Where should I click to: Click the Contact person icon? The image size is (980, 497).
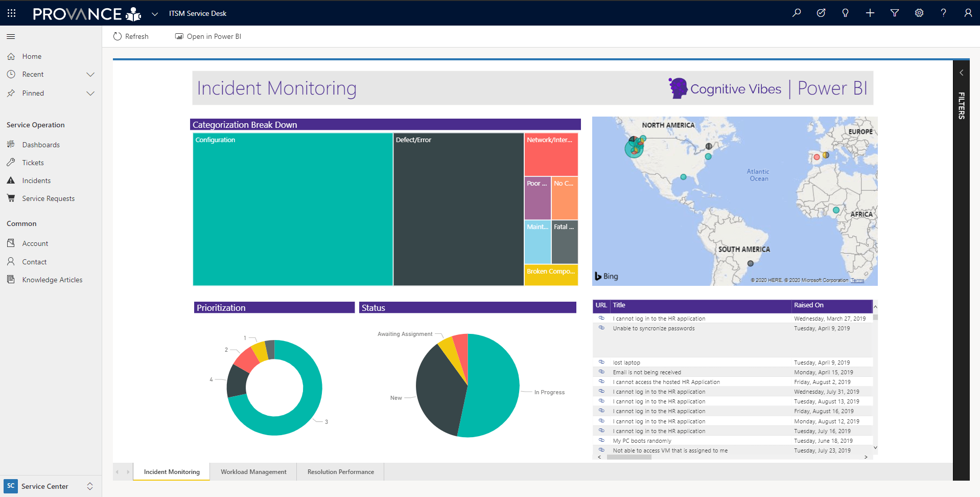point(11,262)
